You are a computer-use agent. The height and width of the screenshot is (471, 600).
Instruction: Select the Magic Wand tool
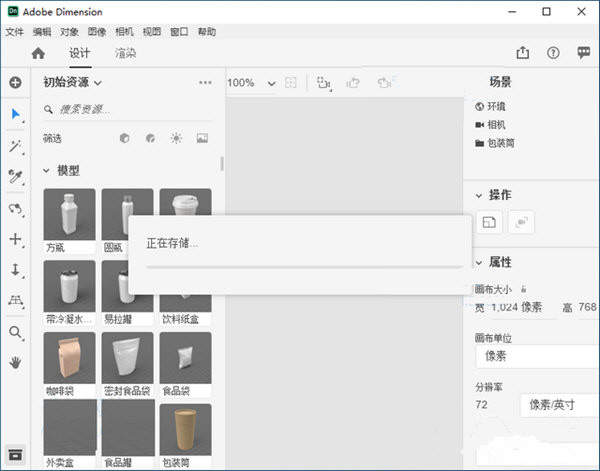click(15, 146)
